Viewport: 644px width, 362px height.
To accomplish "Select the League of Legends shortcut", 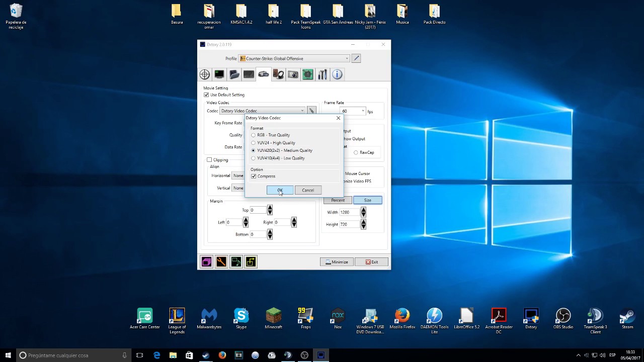I will click(x=177, y=321).
